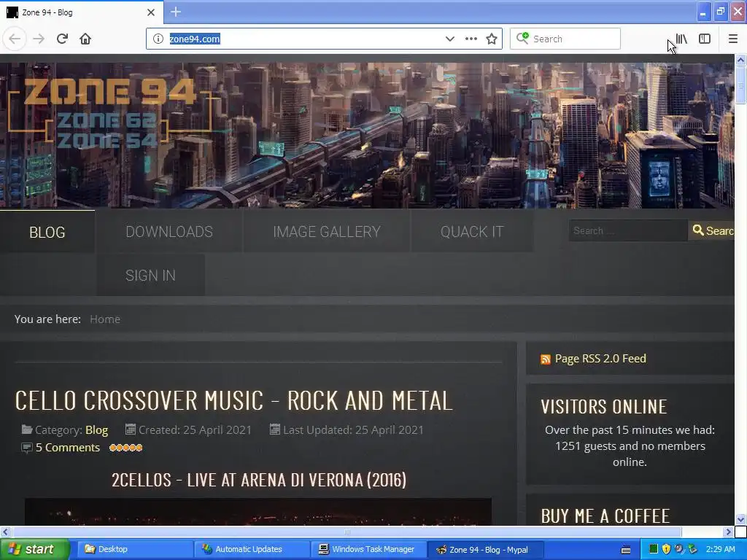Open the Page RSS 2.0 Feed link
Viewport: 747px width, 560px height.
pos(600,359)
